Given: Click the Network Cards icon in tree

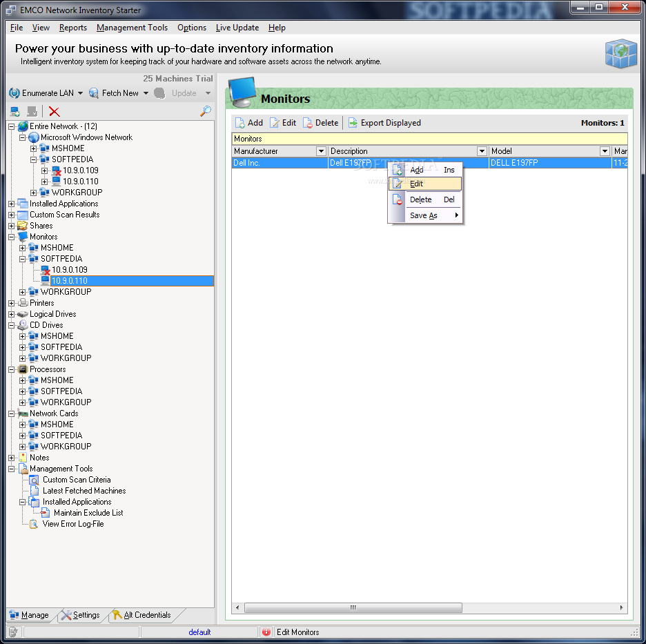Looking at the screenshot, I should click(x=23, y=413).
